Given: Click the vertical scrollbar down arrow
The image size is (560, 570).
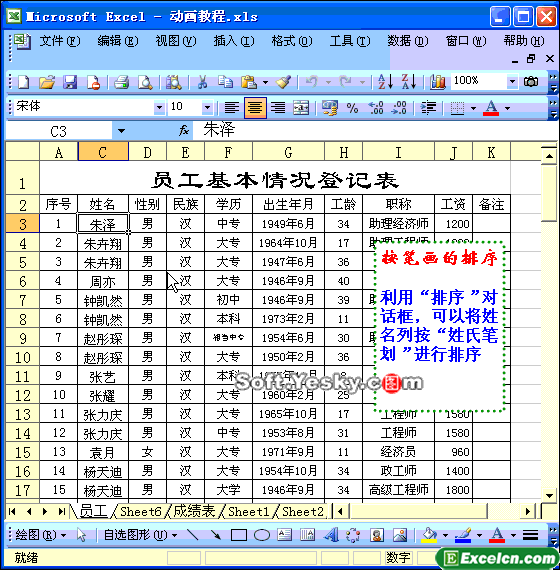Looking at the screenshot, I should (x=549, y=495).
